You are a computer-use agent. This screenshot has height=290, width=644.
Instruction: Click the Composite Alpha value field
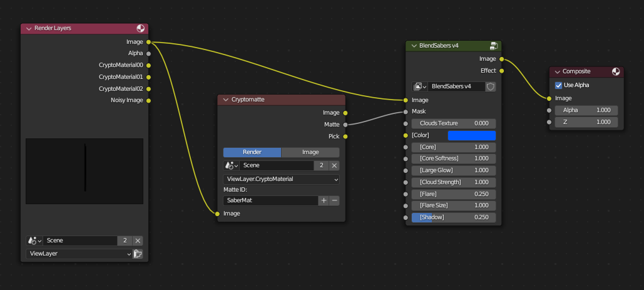(x=586, y=110)
